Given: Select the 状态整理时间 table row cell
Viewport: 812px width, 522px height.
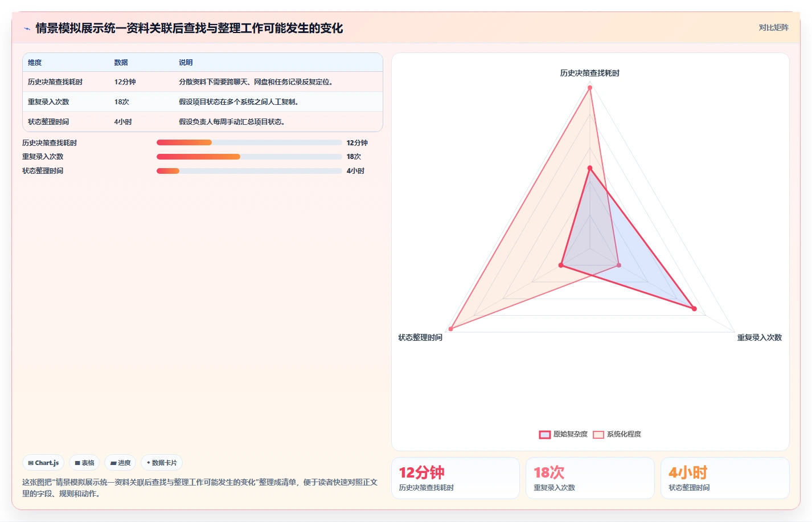Looking at the screenshot, I should click(48, 122).
